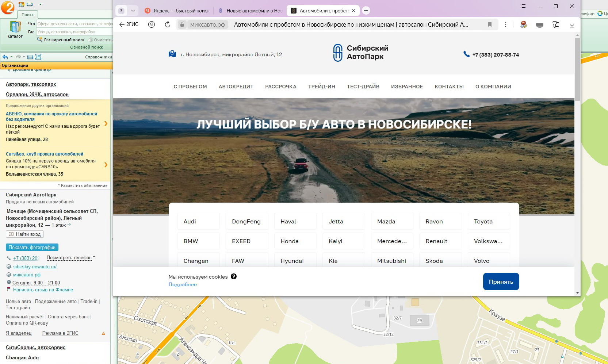Click the cookies question mark help icon
Viewport: 608px width, 364px height.
pos(234,276)
